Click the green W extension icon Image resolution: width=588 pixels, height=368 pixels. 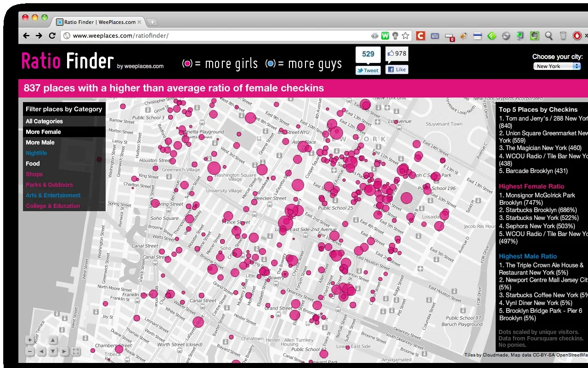385,35
